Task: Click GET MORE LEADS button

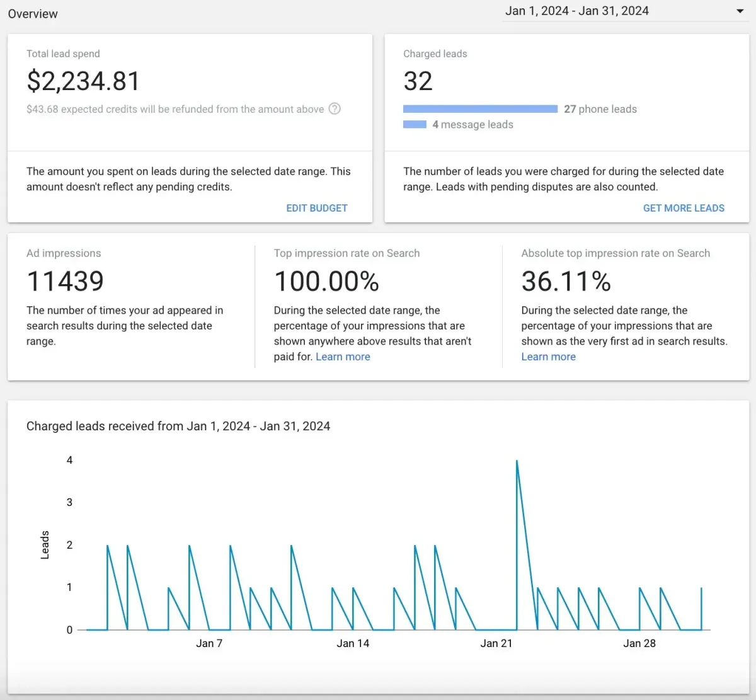Action: pos(684,208)
